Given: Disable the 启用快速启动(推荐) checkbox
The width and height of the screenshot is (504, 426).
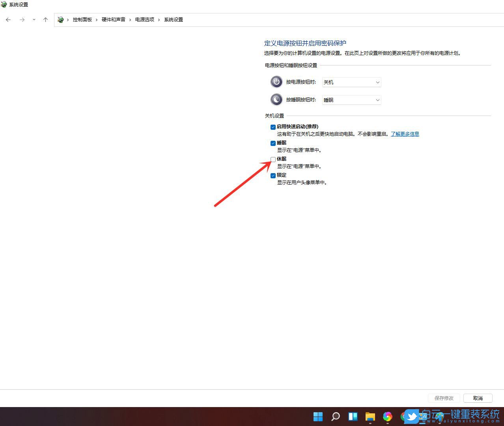Looking at the screenshot, I should [x=273, y=127].
